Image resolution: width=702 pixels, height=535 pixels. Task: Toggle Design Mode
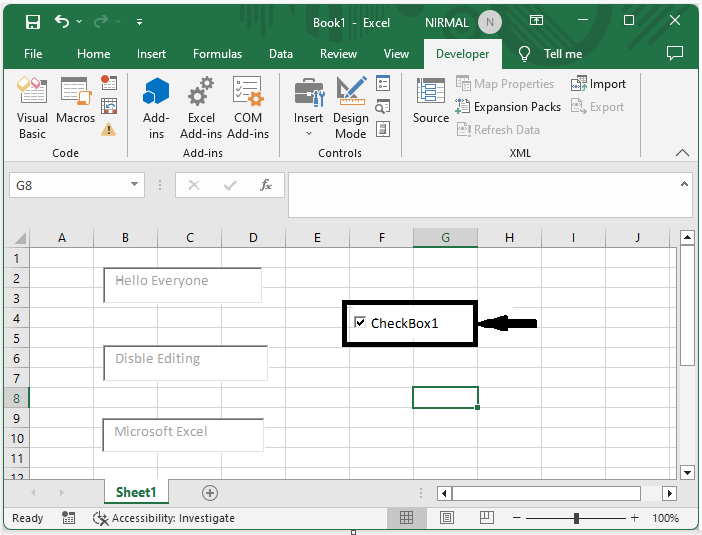[351, 108]
